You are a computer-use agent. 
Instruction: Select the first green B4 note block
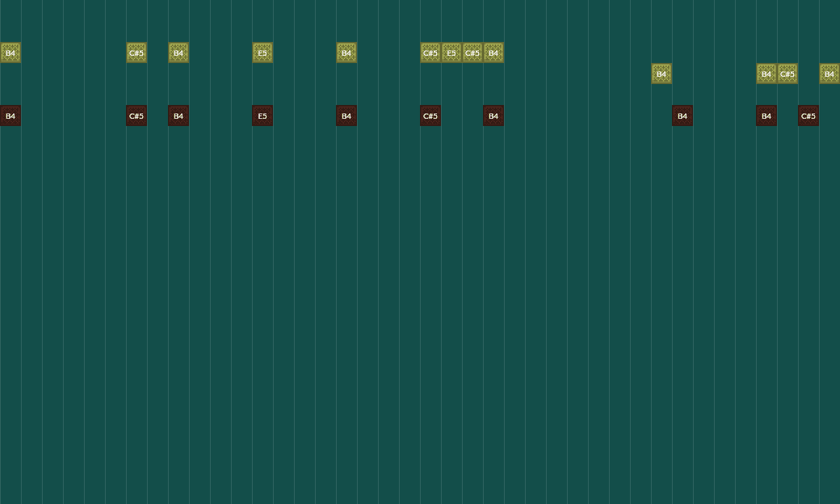pos(10,52)
